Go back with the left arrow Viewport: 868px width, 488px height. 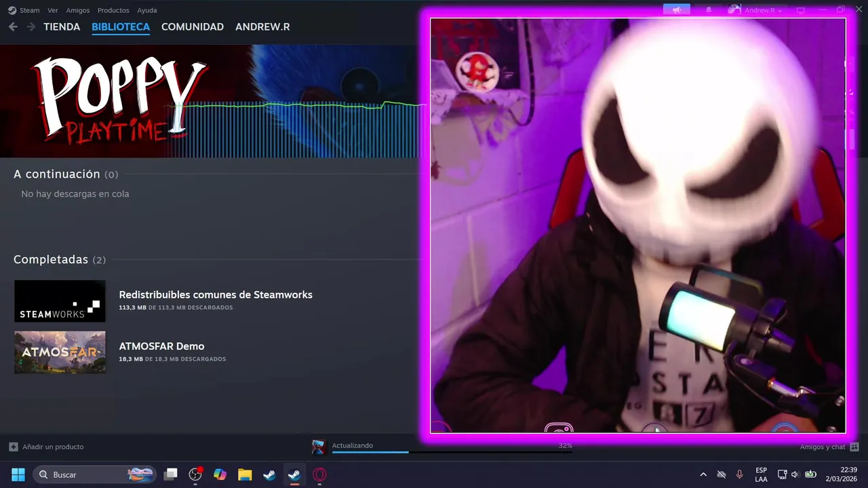pyautogui.click(x=13, y=26)
